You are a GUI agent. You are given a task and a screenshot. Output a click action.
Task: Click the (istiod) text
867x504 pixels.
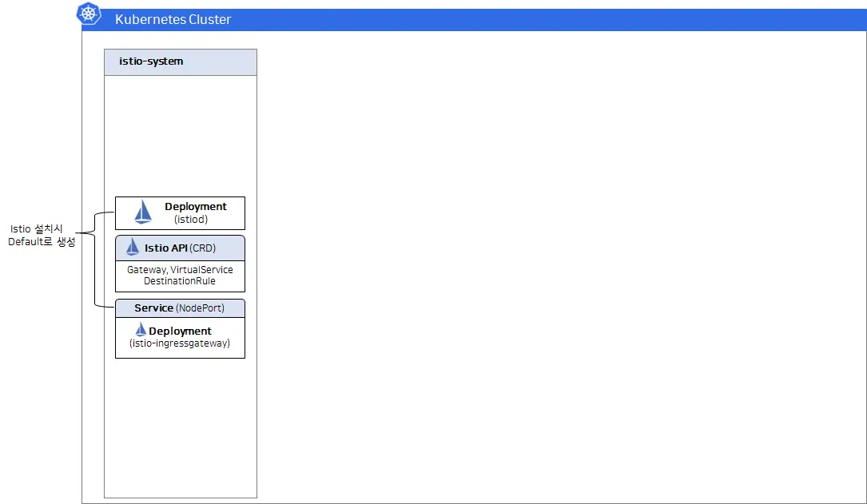[191, 219]
